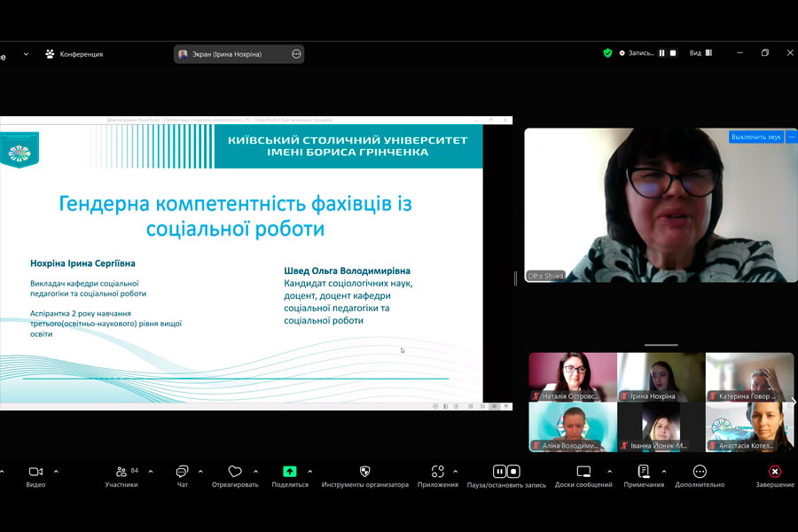Expand Поделиться sharing options chevron
Viewport: 798px width, 532px height.
(310, 472)
